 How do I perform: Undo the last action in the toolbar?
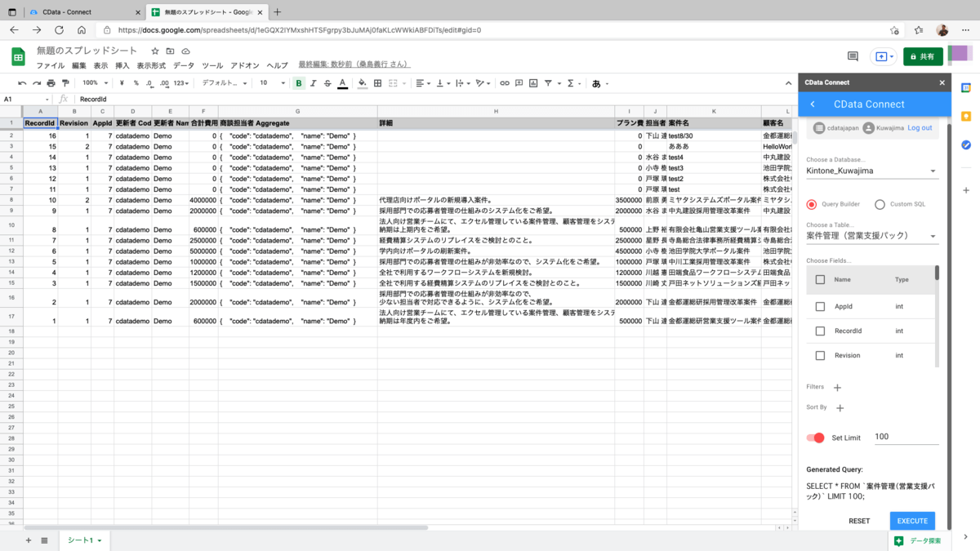[x=23, y=83]
